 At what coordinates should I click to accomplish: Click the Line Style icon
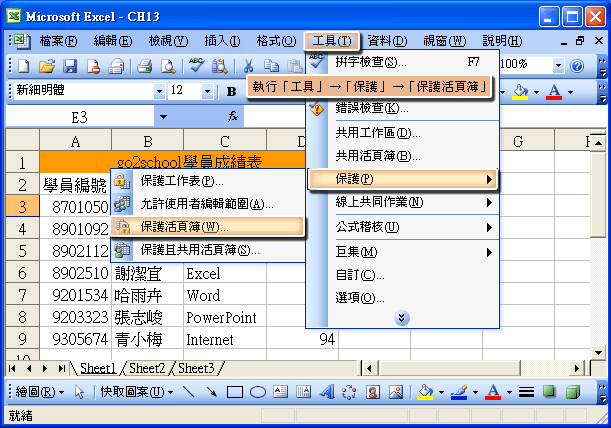click(x=526, y=392)
